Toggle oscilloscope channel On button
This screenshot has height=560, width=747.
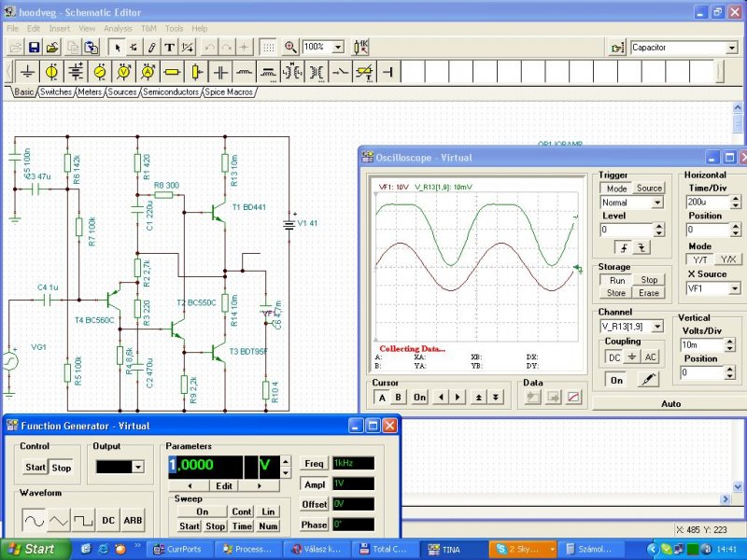point(616,380)
